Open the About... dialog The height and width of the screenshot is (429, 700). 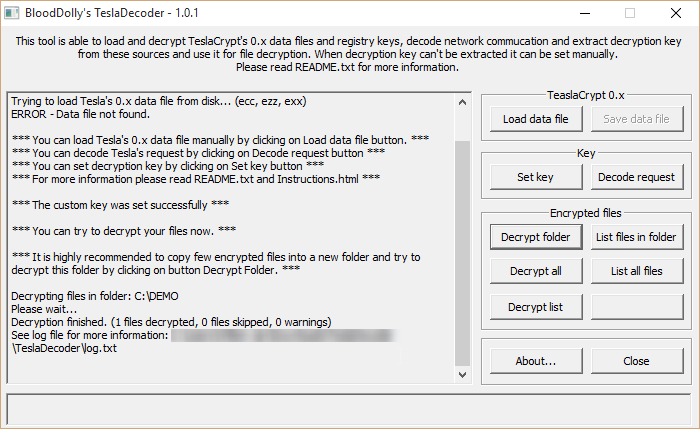tap(535, 360)
